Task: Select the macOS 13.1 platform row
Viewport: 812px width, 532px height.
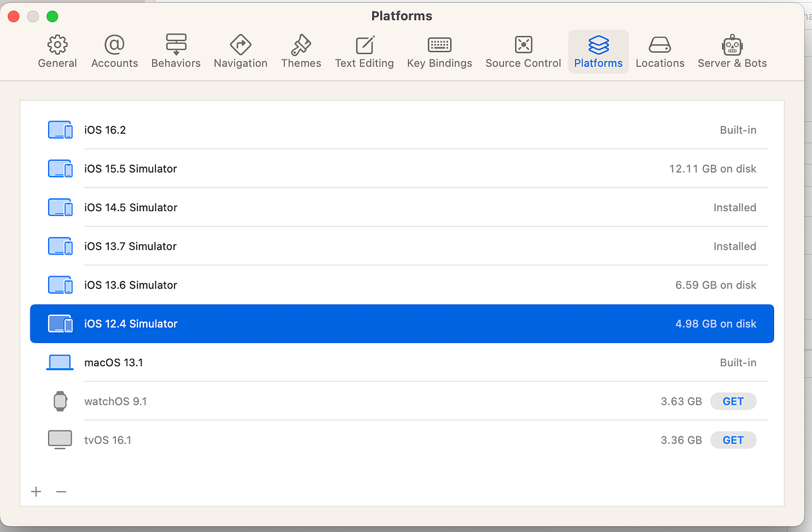Action: pos(271,362)
